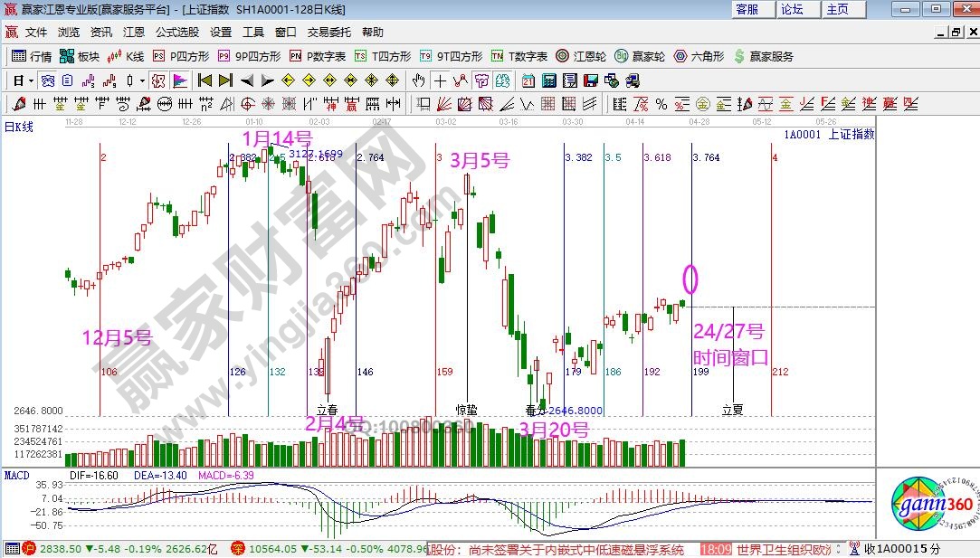980x558 pixels.
Task: Select the red fan lines tool icon
Action: pos(443,104)
